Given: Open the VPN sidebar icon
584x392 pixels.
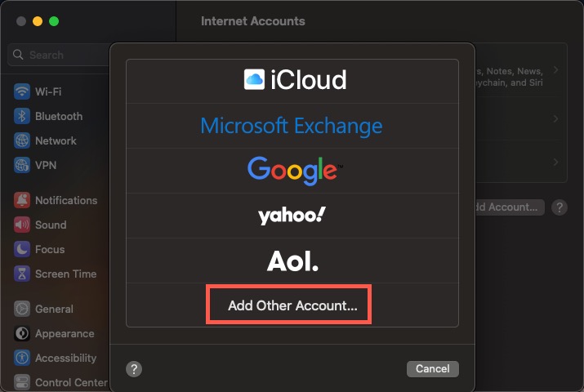Looking at the screenshot, I should (x=22, y=165).
